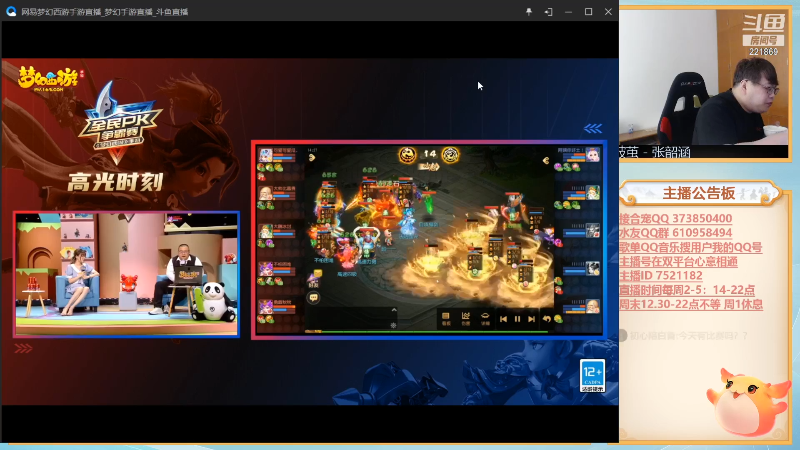Viewport: 800px width, 450px height.
Task: Select the third right-team player portrait
Action: click(x=592, y=231)
